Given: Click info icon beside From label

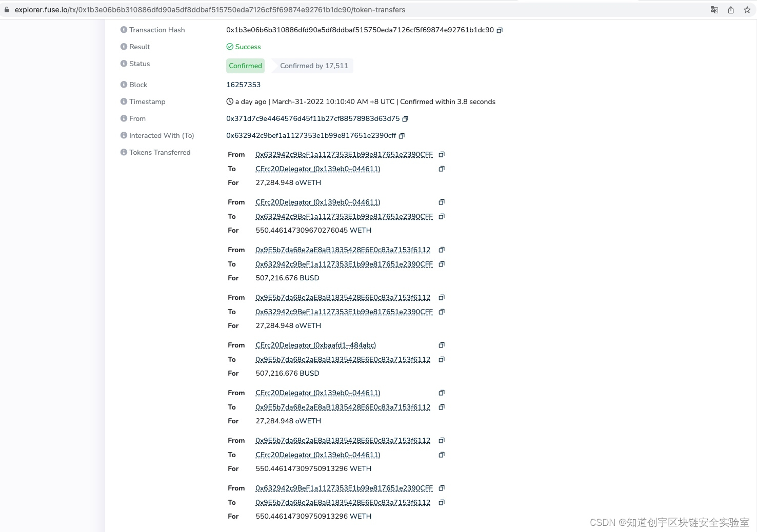Looking at the screenshot, I should (x=124, y=118).
